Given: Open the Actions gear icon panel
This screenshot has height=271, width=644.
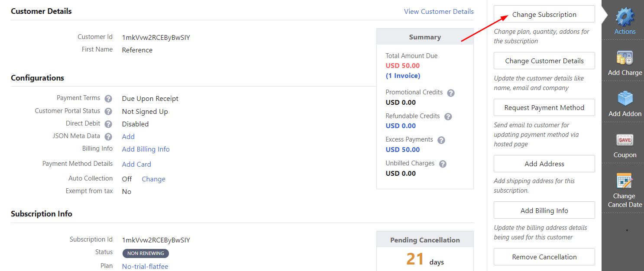Looking at the screenshot, I should [625, 18].
